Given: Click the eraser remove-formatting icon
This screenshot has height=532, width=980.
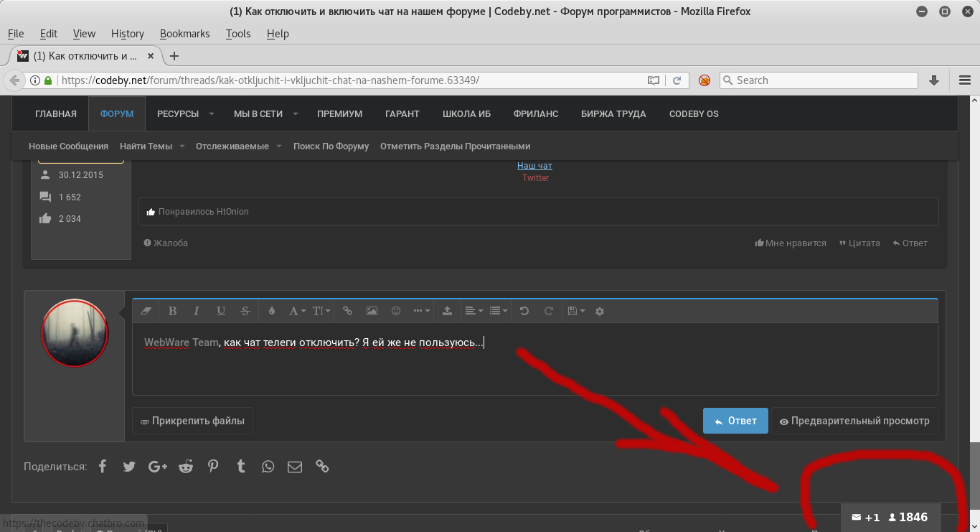Looking at the screenshot, I should click(x=147, y=311).
